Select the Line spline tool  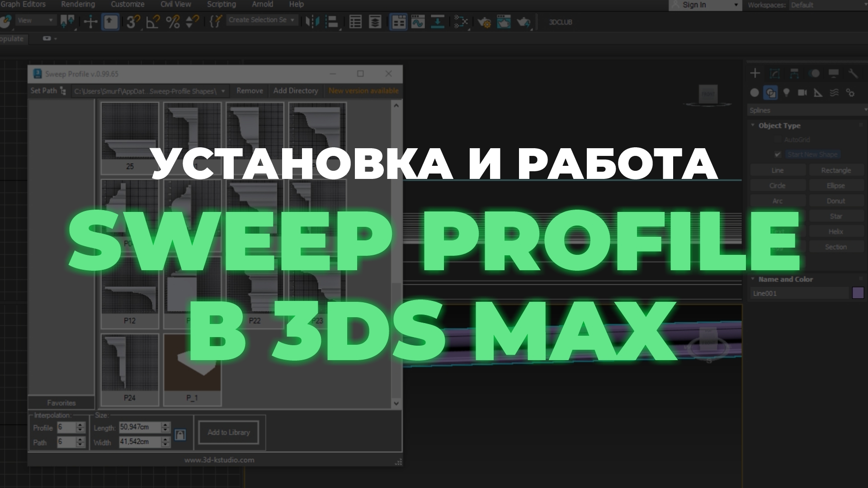777,170
